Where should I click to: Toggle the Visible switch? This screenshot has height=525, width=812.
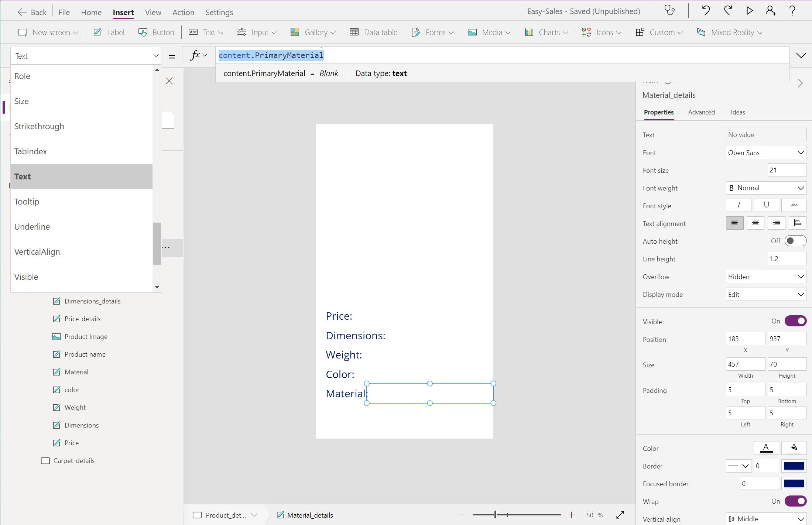(795, 321)
